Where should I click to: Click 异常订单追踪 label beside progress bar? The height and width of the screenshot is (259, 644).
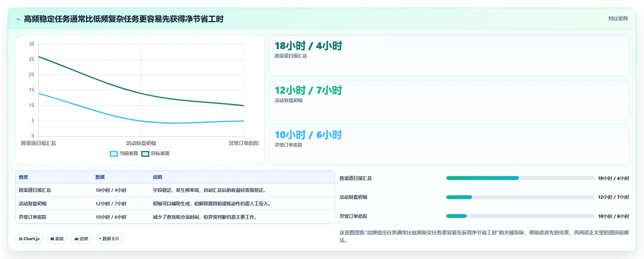click(353, 216)
